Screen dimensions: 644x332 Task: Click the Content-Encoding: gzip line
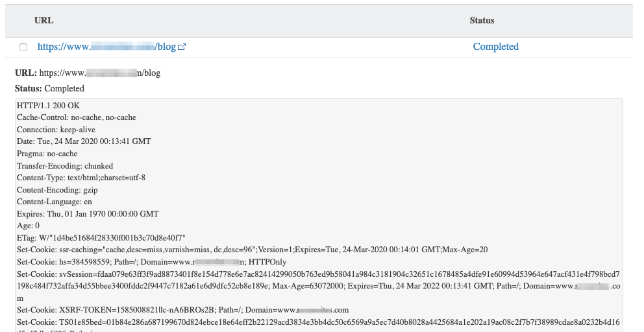[57, 190]
